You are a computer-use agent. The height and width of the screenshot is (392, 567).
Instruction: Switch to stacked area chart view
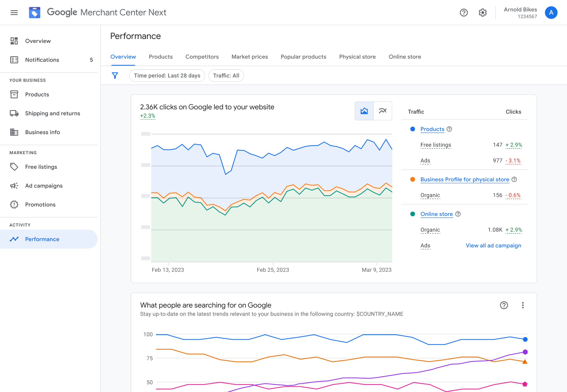tap(364, 111)
